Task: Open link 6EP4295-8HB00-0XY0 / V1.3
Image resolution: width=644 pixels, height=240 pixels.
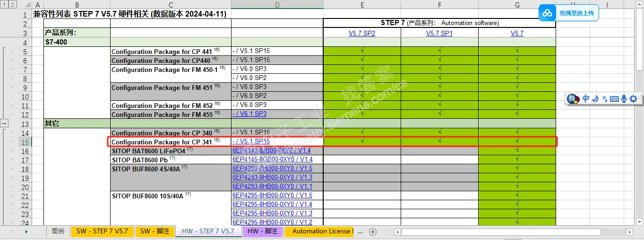Action: (272, 213)
